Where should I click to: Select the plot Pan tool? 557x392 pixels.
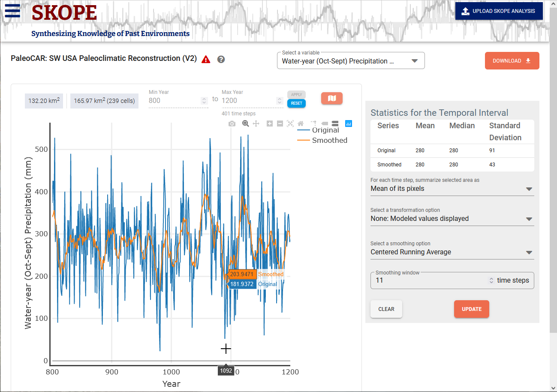tap(256, 124)
